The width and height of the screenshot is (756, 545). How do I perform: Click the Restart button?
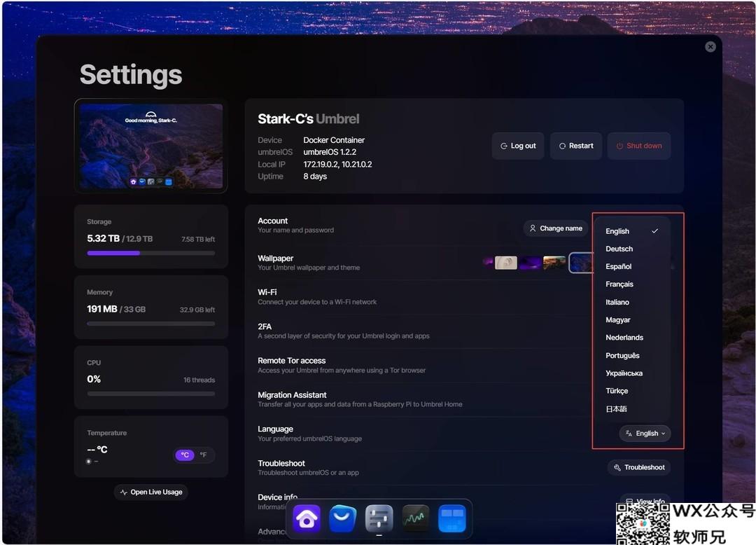pos(575,146)
